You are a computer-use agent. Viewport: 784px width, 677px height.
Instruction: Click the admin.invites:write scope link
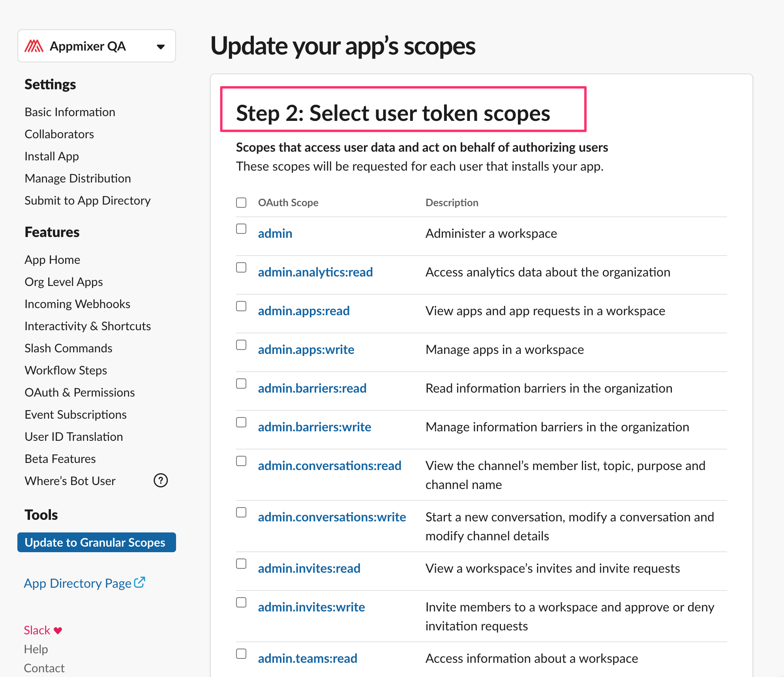point(311,607)
